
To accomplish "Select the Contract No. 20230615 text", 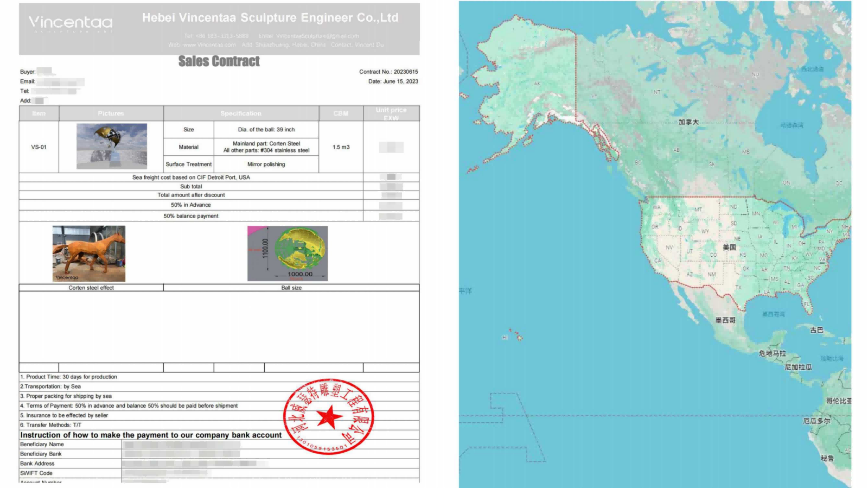I will click(388, 72).
